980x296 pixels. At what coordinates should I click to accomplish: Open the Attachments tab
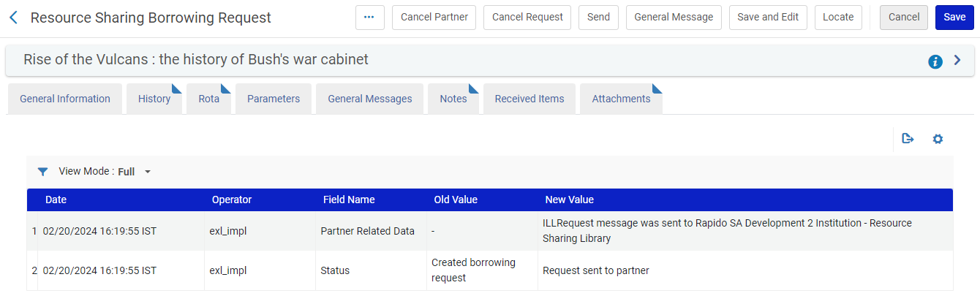point(621,99)
